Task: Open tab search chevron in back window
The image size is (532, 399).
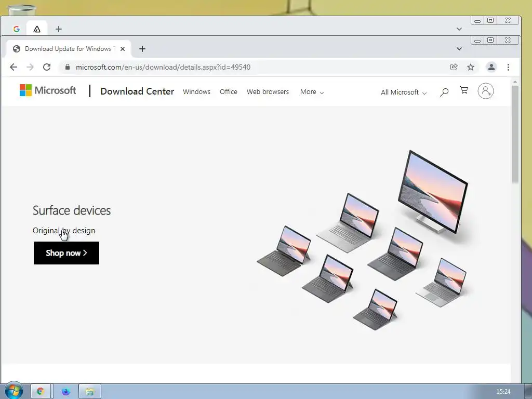Action: 459,29
